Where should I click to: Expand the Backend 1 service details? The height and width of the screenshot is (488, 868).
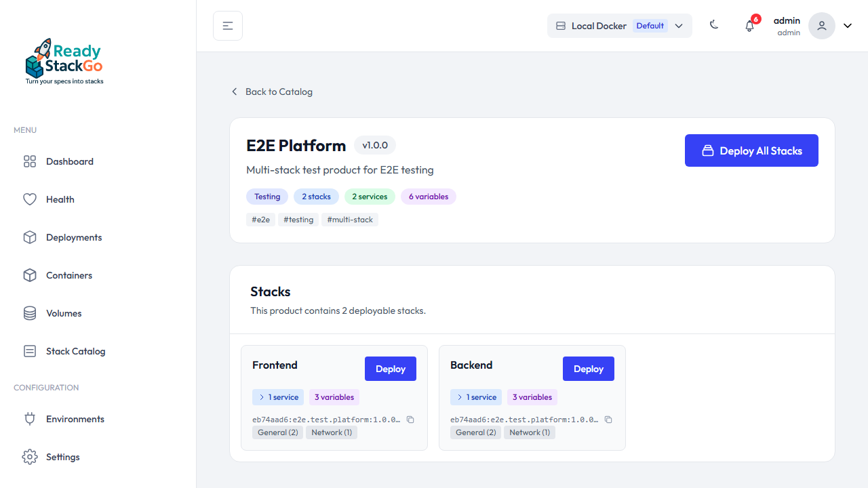[x=476, y=397]
